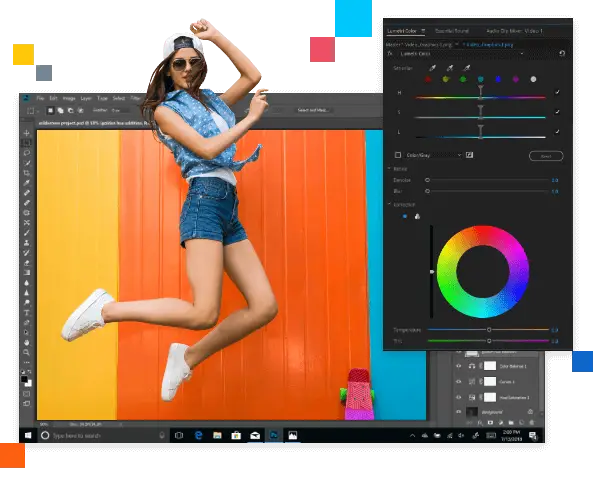The width and height of the screenshot is (608, 485).
Task: Open Photoshop from the taskbar
Action: (x=273, y=436)
